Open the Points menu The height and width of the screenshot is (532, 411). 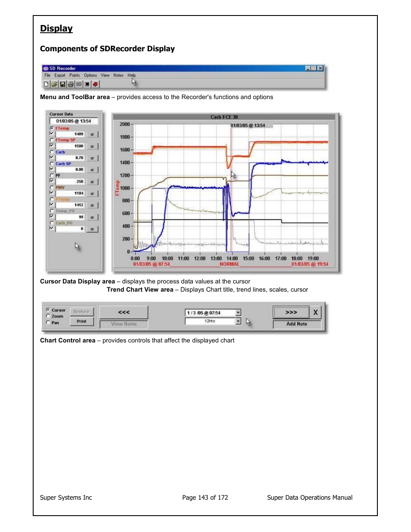pyautogui.click(x=75, y=75)
